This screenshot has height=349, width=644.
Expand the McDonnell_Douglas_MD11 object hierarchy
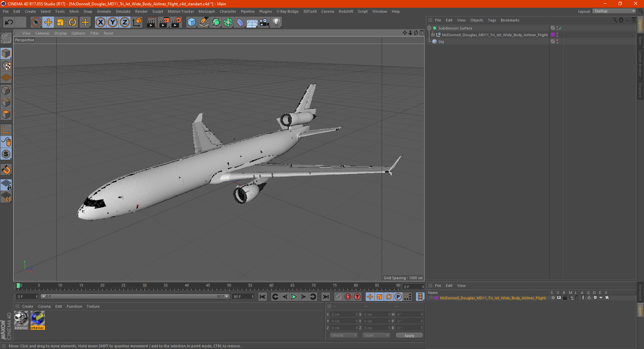pos(433,35)
